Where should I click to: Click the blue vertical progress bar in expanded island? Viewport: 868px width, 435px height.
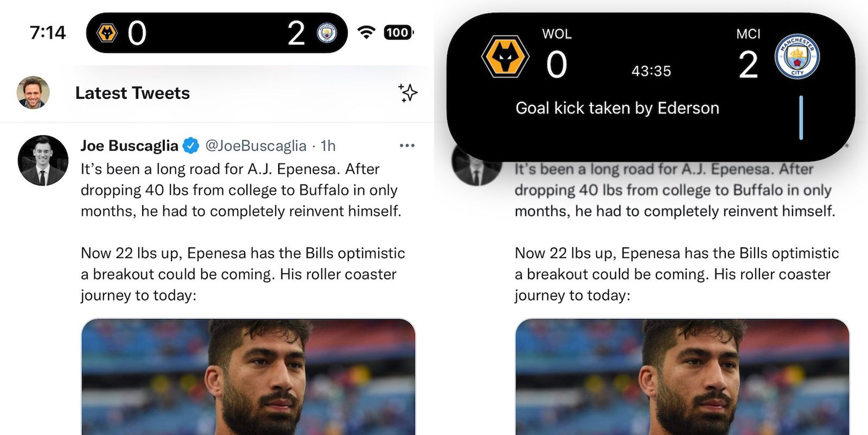801,118
